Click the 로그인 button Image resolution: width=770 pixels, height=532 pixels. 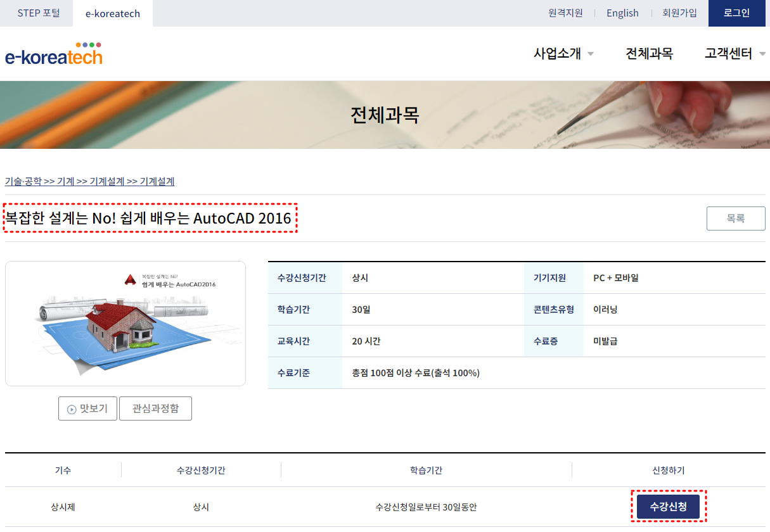pos(736,13)
